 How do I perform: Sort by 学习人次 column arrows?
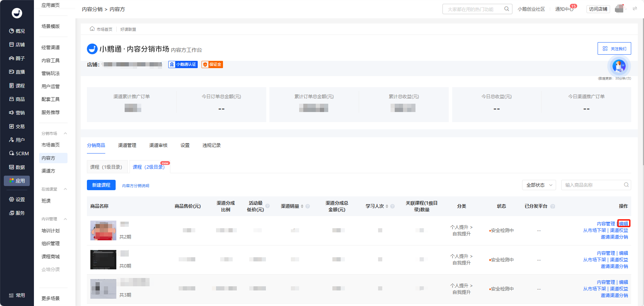click(x=387, y=206)
